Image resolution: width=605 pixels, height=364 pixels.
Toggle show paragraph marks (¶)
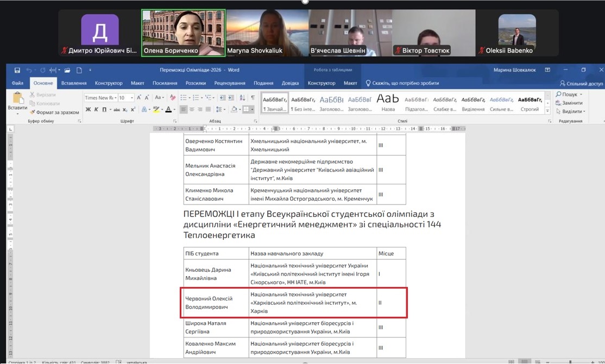click(x=253, y=98)
